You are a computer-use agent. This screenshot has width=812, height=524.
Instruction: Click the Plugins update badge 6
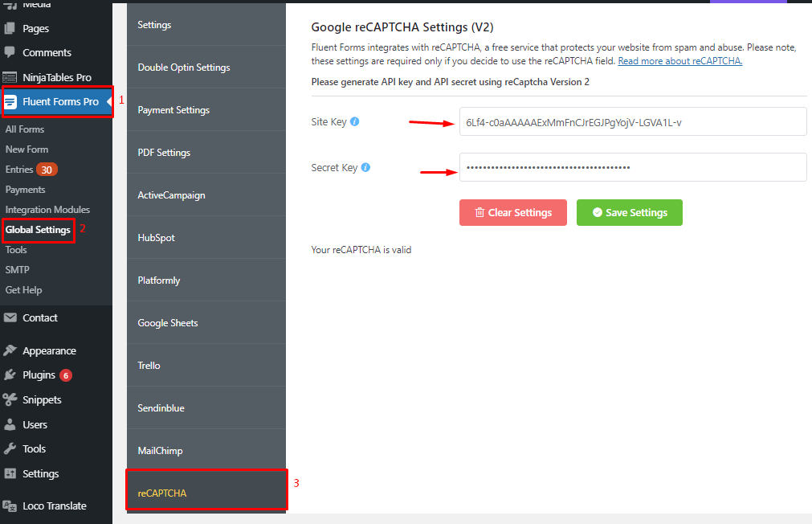[x=66, y=375]
